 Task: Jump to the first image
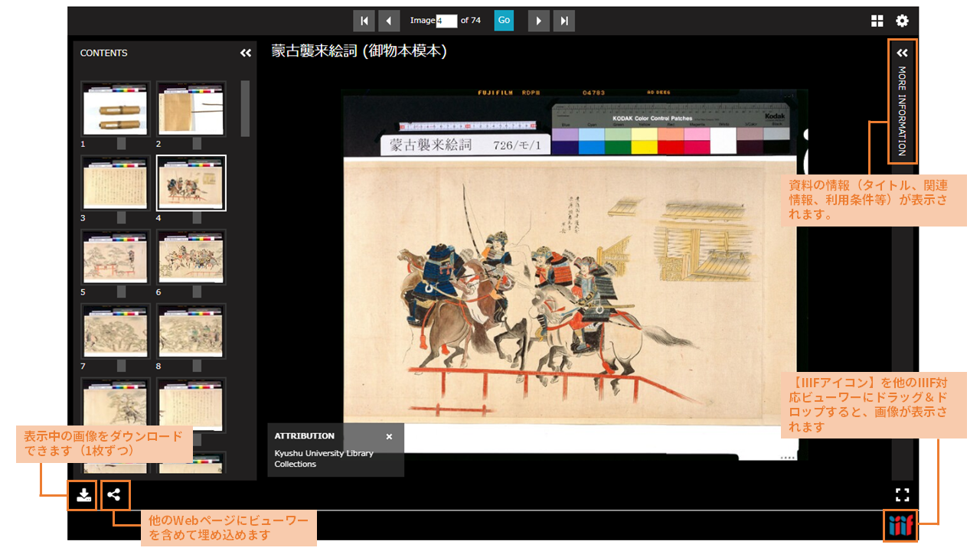pos(364,21)
